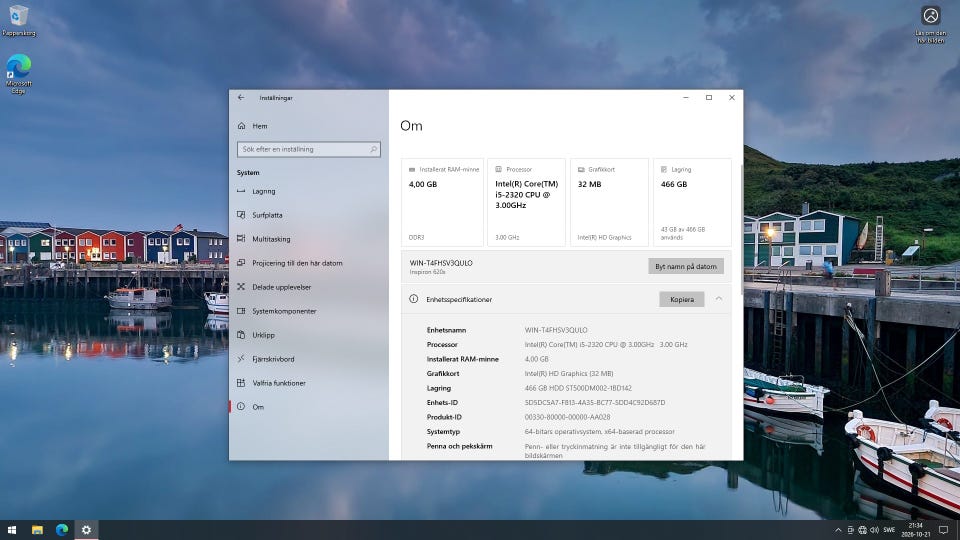Click the Projicering till den här datorn icon

point(241,263)
